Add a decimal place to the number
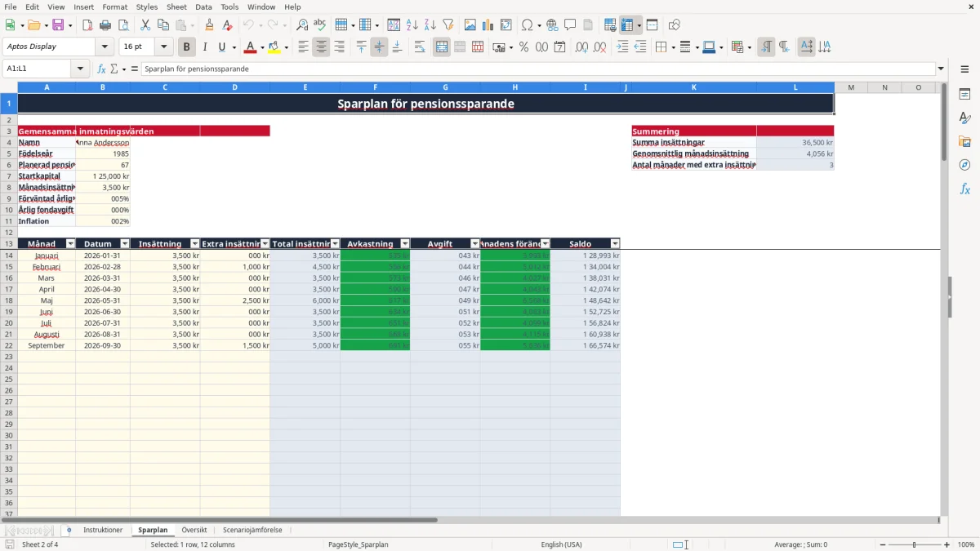This screenshot has width=980, height=551. click(x=583, y=47)
